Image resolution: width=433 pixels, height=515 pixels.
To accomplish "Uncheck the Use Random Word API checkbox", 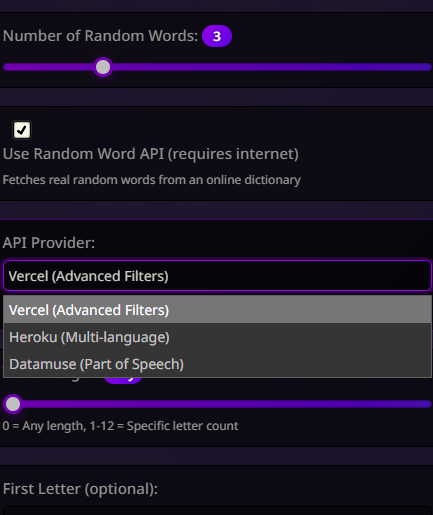I will [22, 130].
